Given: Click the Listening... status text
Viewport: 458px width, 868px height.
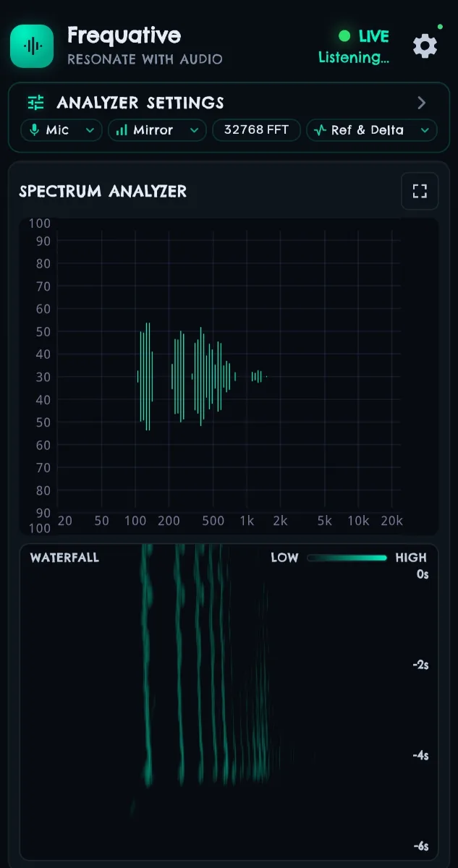Looking at the screenshot, I should (354, 58).
